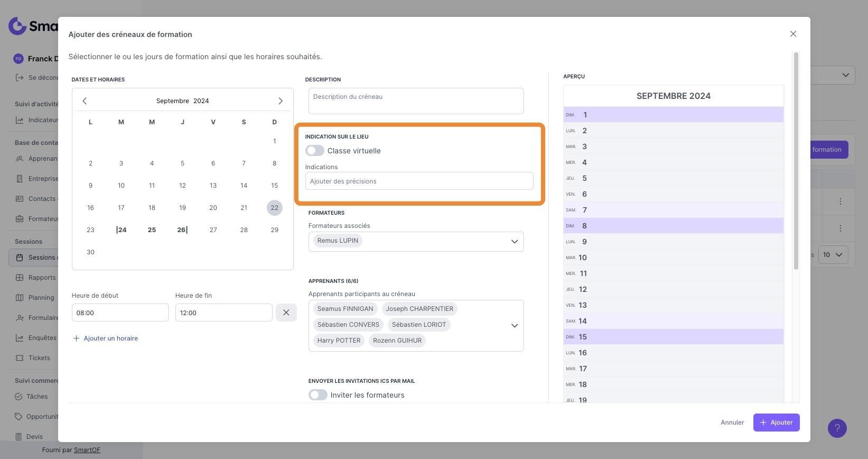Image resolution: width=868 pixels, height=459 pixels.
Task: Open the rows-per-page dropdown showing 10
Action: [x=833, y=255]
